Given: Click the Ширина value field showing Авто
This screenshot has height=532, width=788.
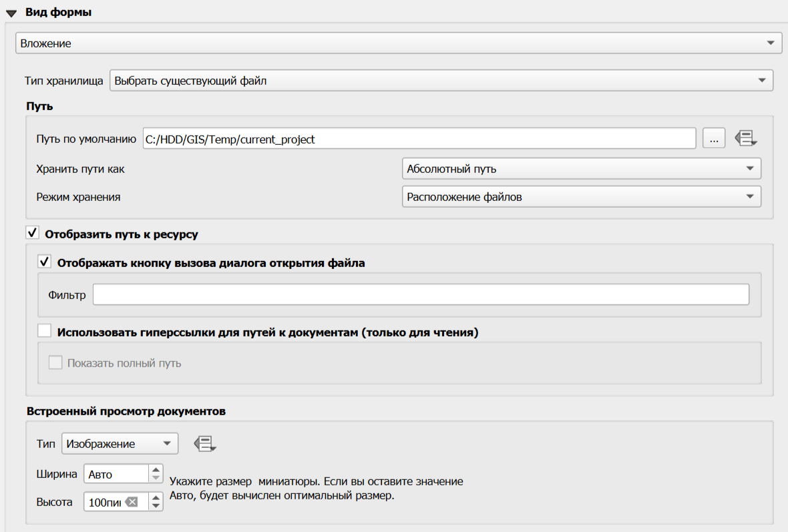Looking at the screenshot, I should [116, 474].
